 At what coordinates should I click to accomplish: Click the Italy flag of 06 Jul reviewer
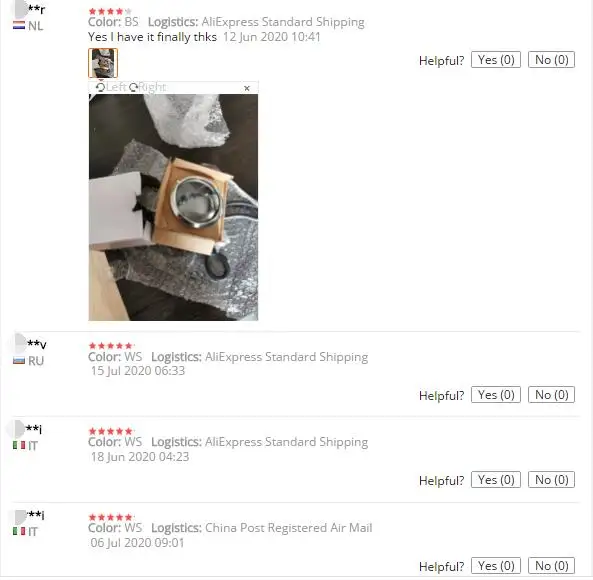tap(19, 532)
